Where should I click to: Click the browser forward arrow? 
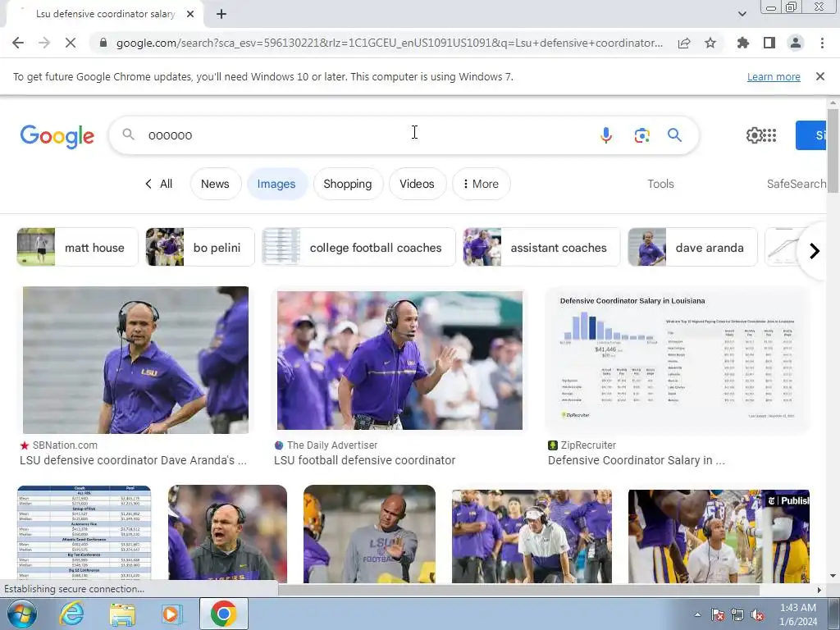coord(44,43)
